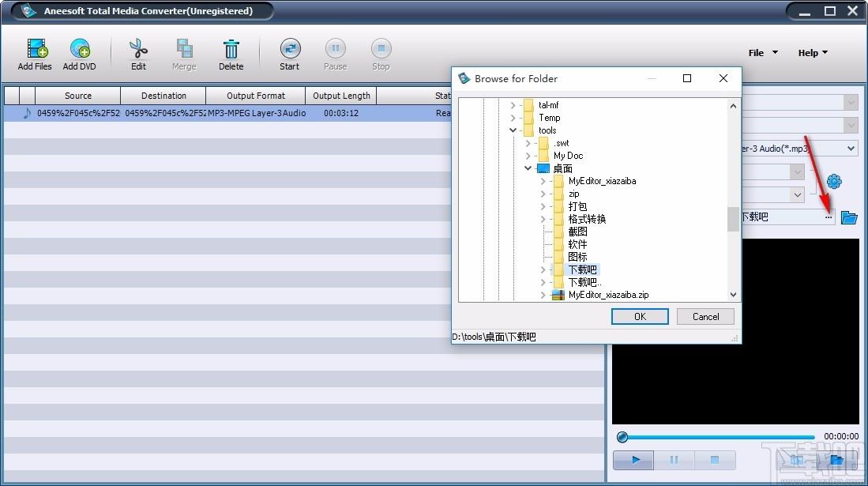Close the Browse for Folder dialog
868x486 pixels.
[723, 79]
